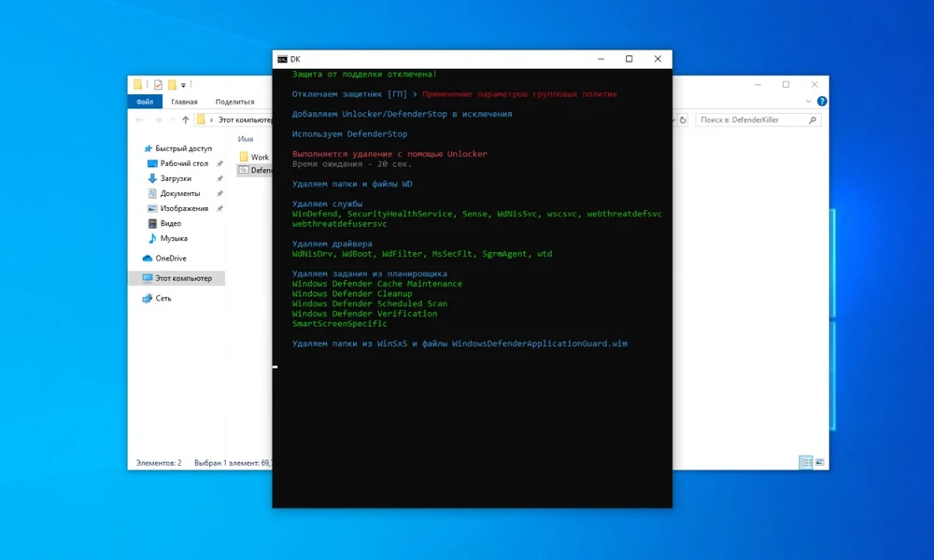Image resolution: width=934 pixels, height=560 pixels.
Task: Switch to the Поделиться ribbon tab
Action: click(x=234, y=102)
